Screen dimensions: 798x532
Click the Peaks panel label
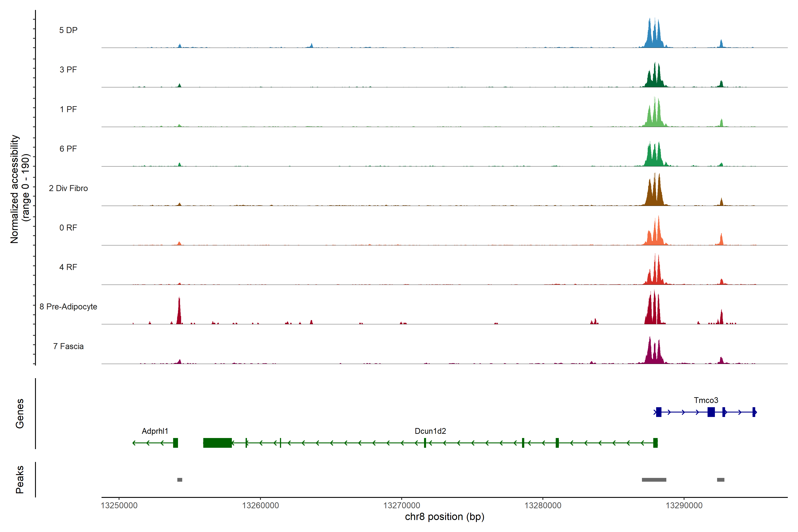(x=20, y=479)
